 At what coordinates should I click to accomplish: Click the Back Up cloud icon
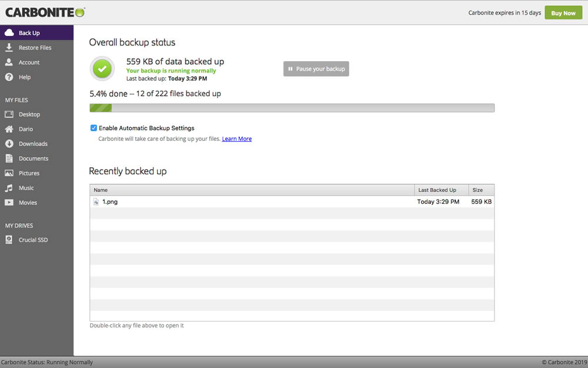9,32
